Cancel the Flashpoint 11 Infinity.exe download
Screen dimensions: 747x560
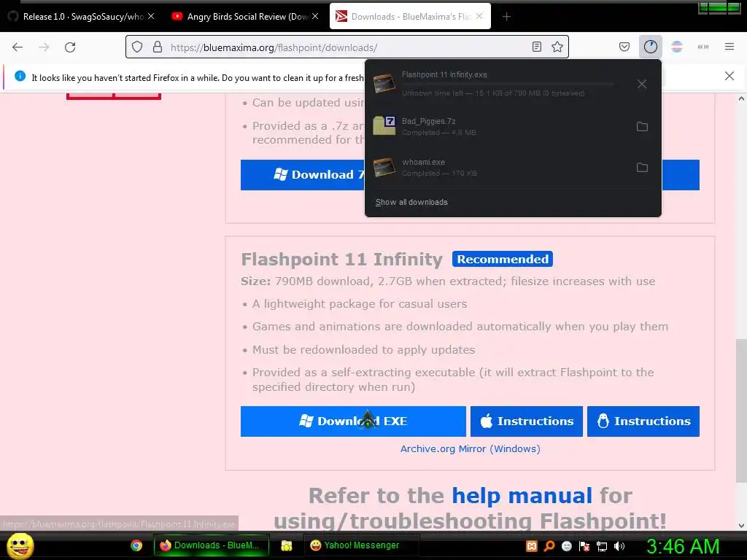click(x=642, y=85)
